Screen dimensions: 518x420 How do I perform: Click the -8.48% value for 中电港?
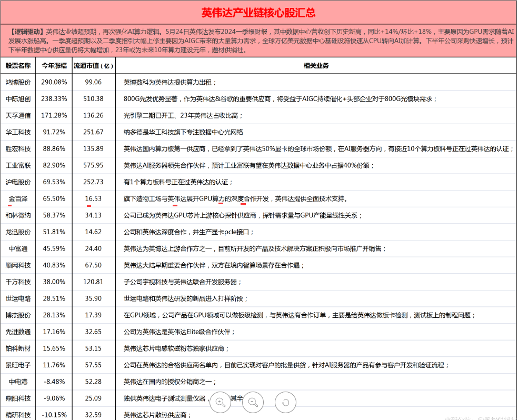coord(54,382)
